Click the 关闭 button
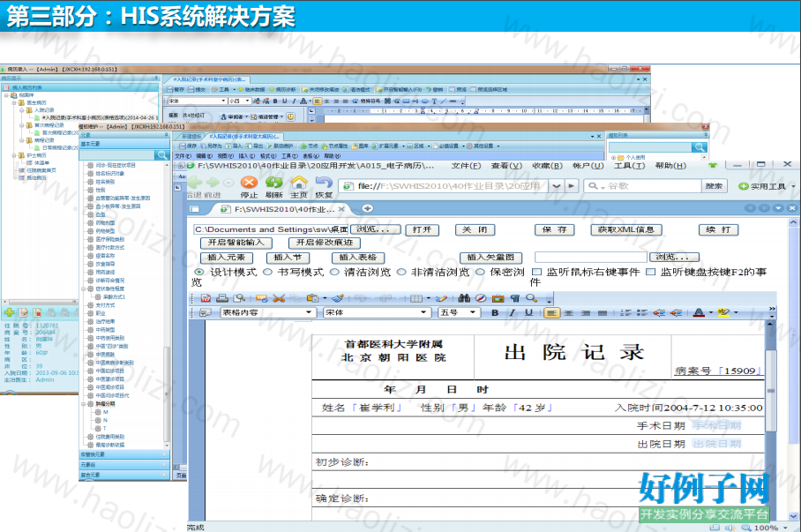Image resolution: width=801 pixels, height=532 pixels. pyautogui.click(x=475, y=230)
